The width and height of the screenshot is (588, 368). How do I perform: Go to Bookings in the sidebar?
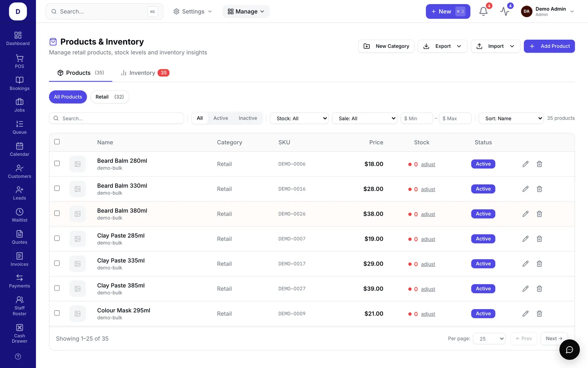point(19,84)
